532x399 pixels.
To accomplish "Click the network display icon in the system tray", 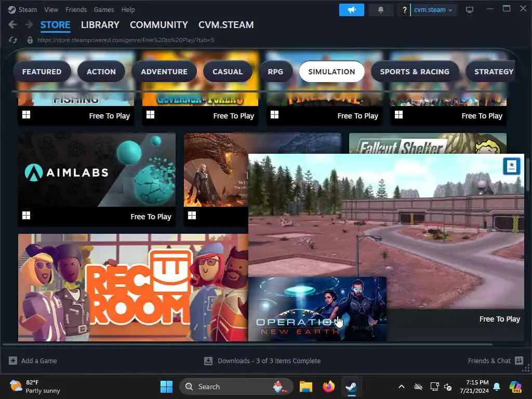I will [434, 387].
